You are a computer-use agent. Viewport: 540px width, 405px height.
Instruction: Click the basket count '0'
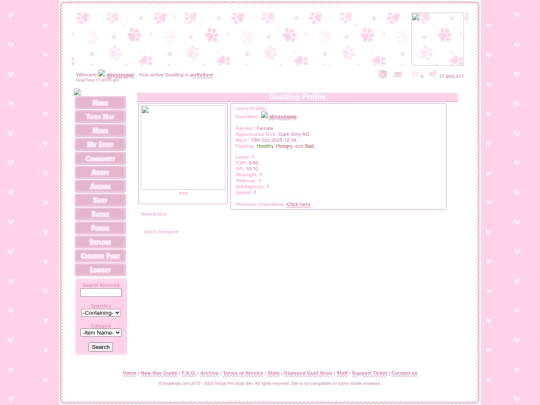coord(422,76)
